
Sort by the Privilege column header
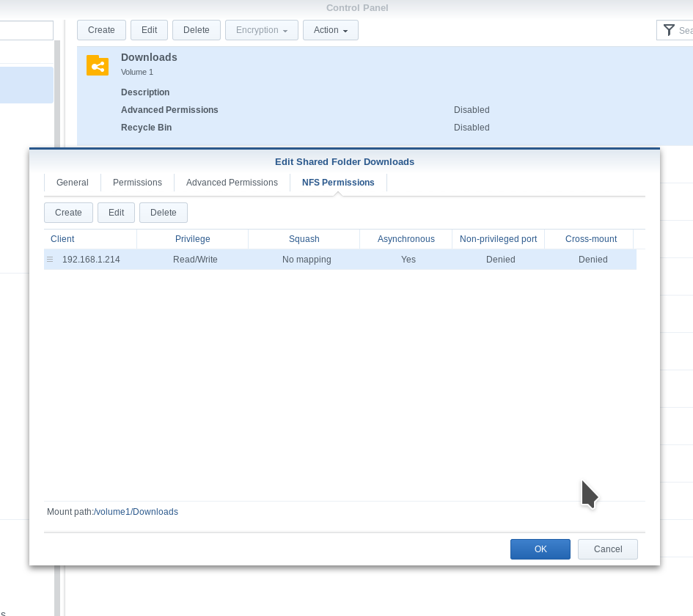coord(193,239)
